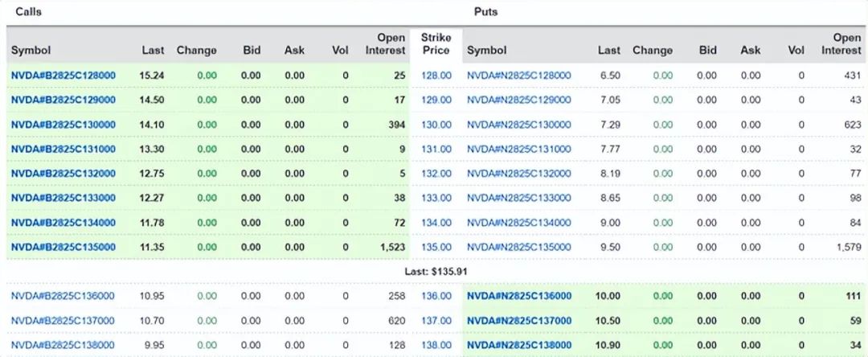Open call symbol NVDA#B2825C129000
This screenshot has width=868, height=357.
[63, 101]
